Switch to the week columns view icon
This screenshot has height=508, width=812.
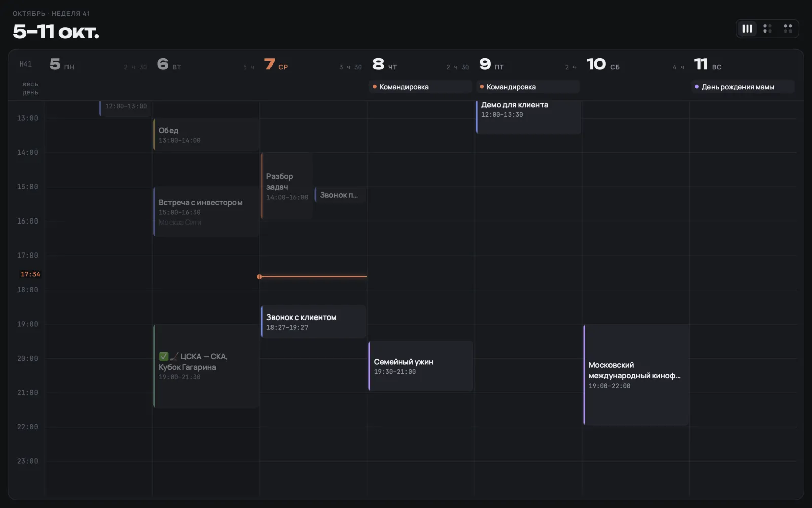pyautogui.click(x=747, y=28)
